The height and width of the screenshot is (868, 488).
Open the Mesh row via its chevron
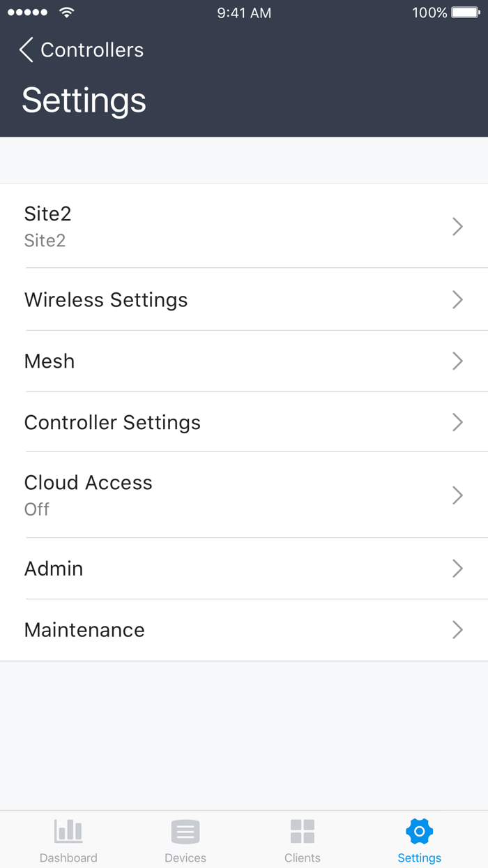[x=457, y=361]
